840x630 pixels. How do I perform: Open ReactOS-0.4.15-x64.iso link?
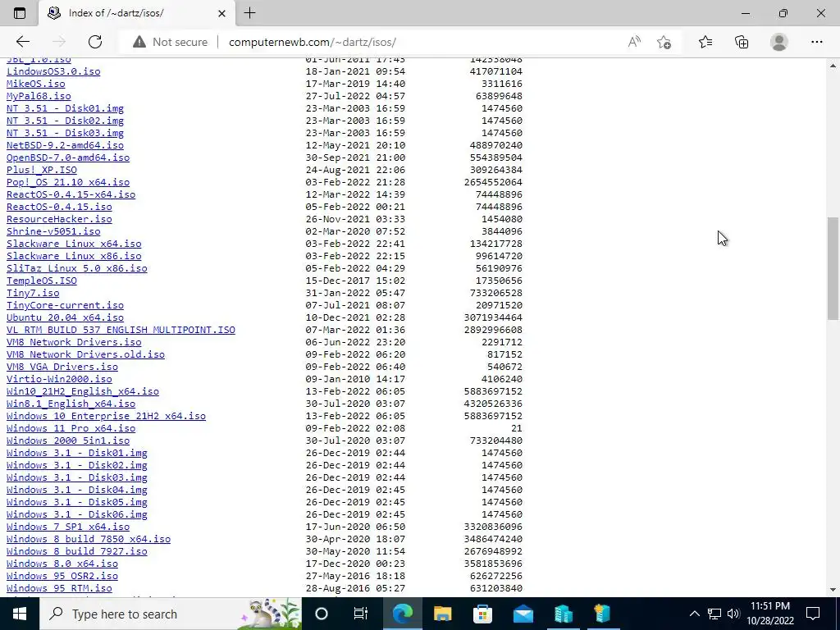[71, 194]
